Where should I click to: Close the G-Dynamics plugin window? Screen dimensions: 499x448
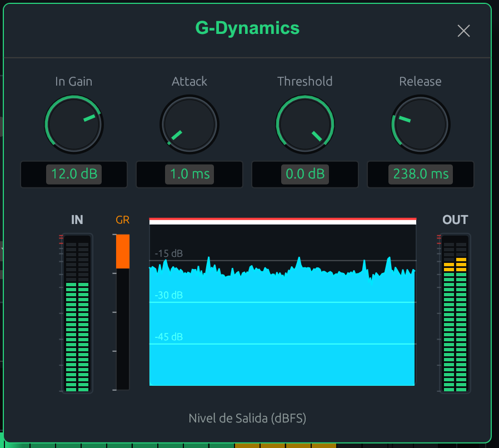[x=463, y=31]
